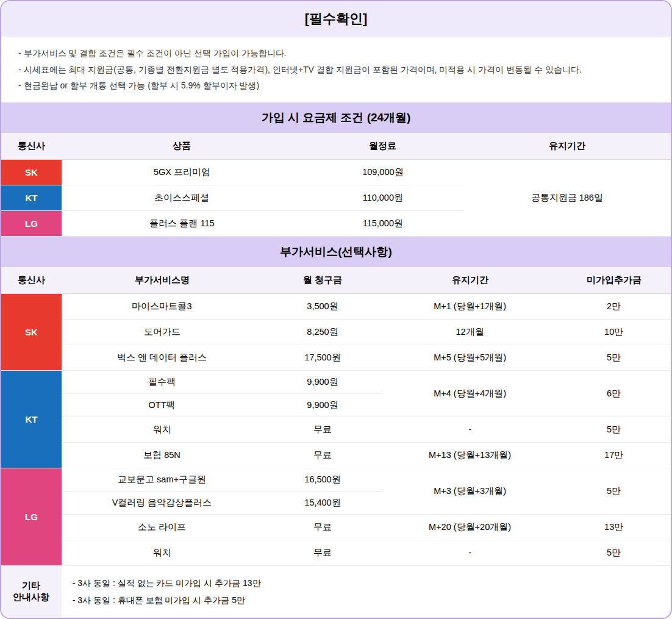
Task: Select M+13 (당월+13개월) period
Action: coord(470,455)
